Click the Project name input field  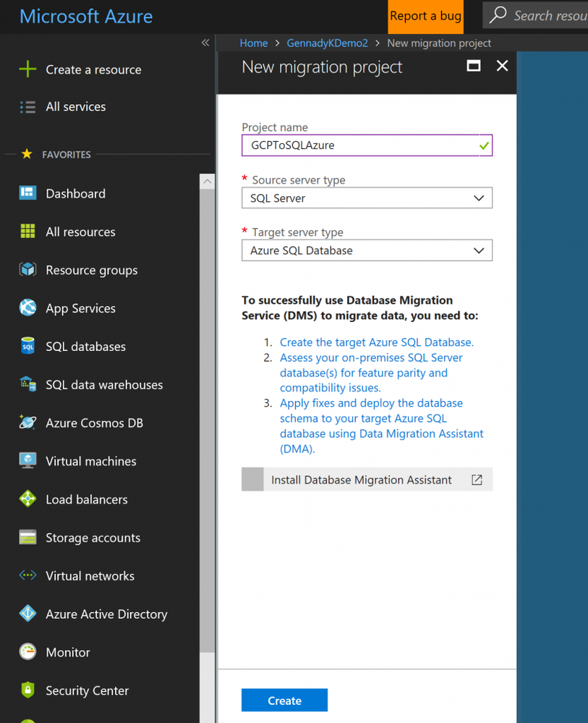367,145
